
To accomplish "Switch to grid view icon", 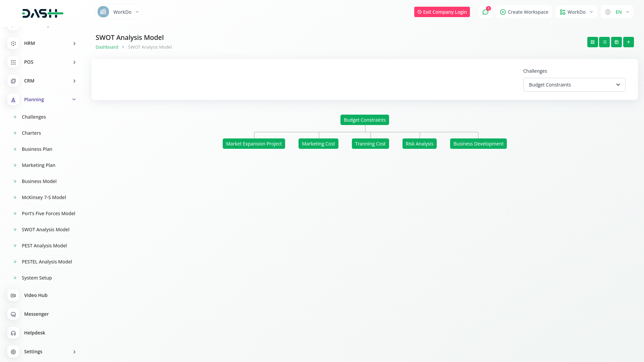I will (x=592, y=42).
